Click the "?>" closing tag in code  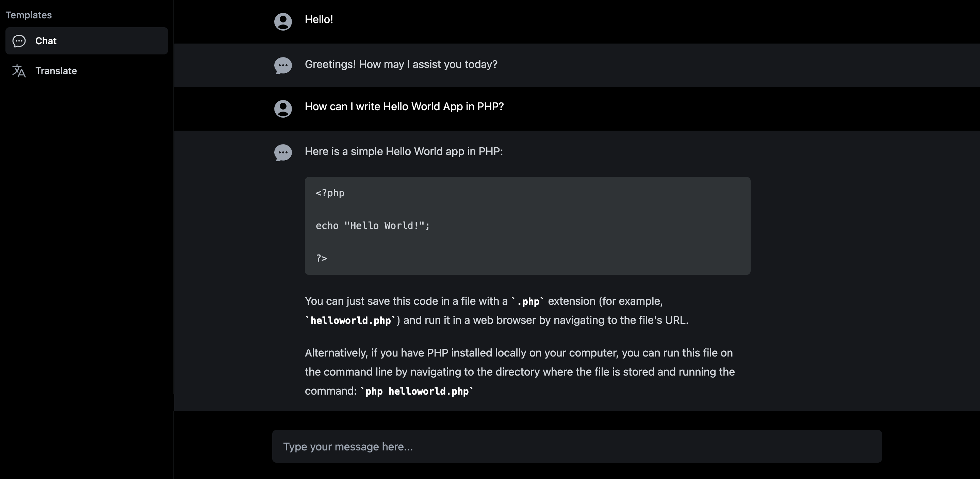322,258
